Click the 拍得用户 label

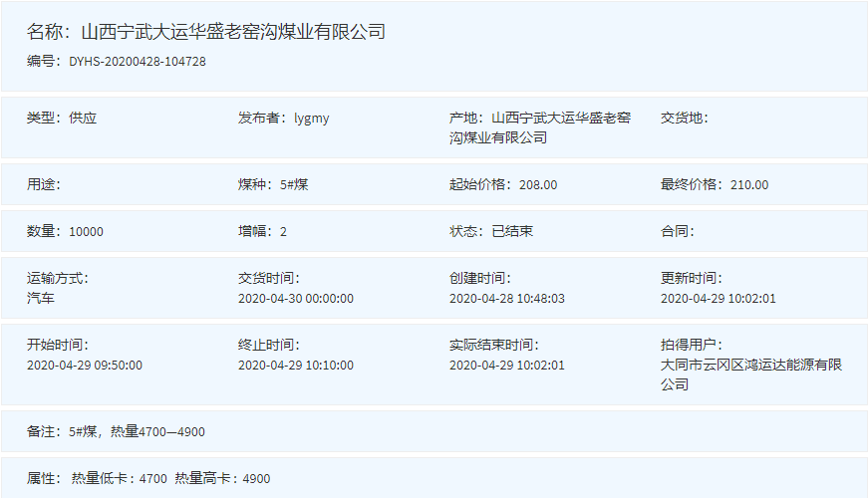pos(692,345)
